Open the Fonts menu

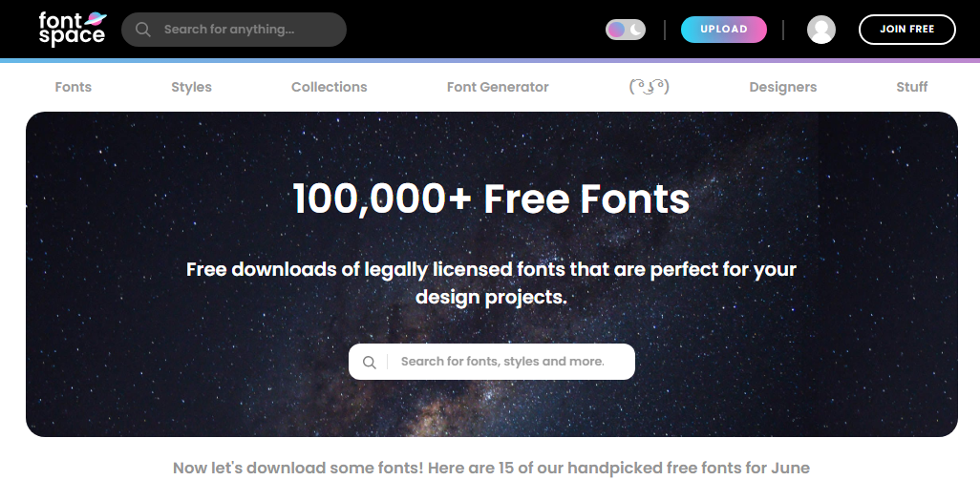74,87
